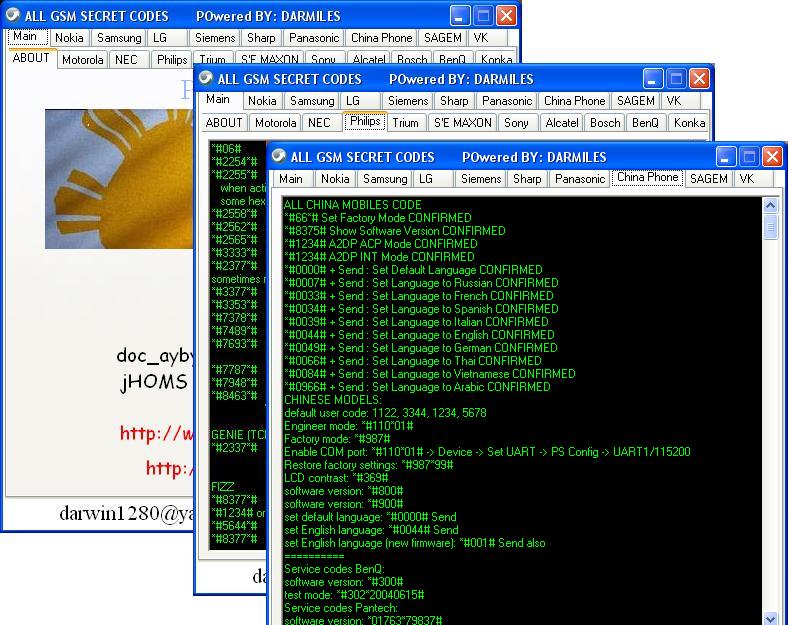Click the "Set Language to Russian CONFIRMED" line
Screen dimensions: 791x625
coord(421,283)
